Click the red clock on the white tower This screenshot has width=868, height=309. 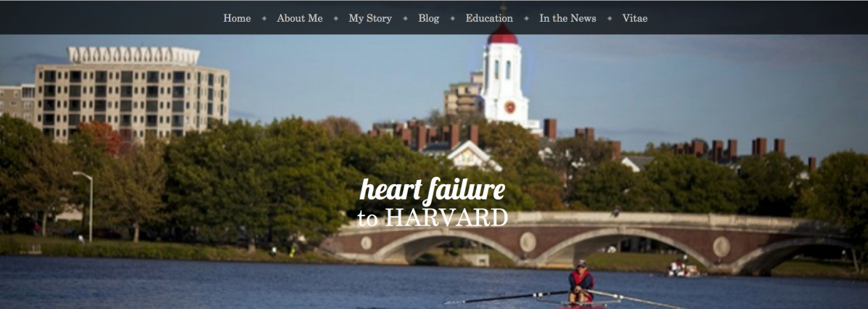510,107
